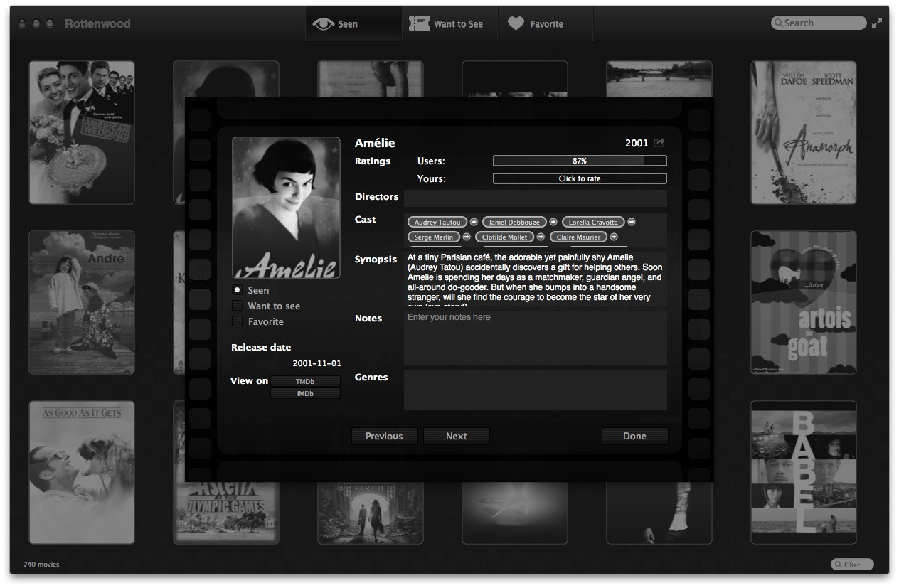Open arrow next to Serge Merlin
The height and width of the screenshot is (588, 899).
coord(467,237)
